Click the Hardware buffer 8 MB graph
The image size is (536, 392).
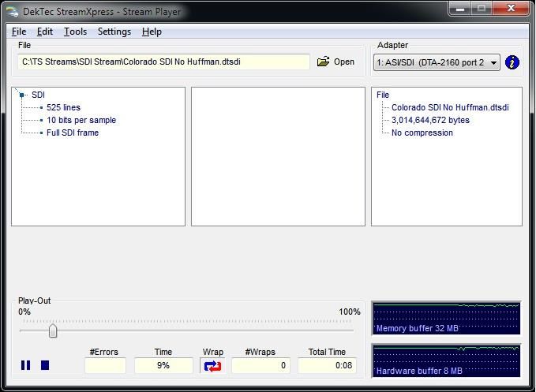click(x=446, y=360)
